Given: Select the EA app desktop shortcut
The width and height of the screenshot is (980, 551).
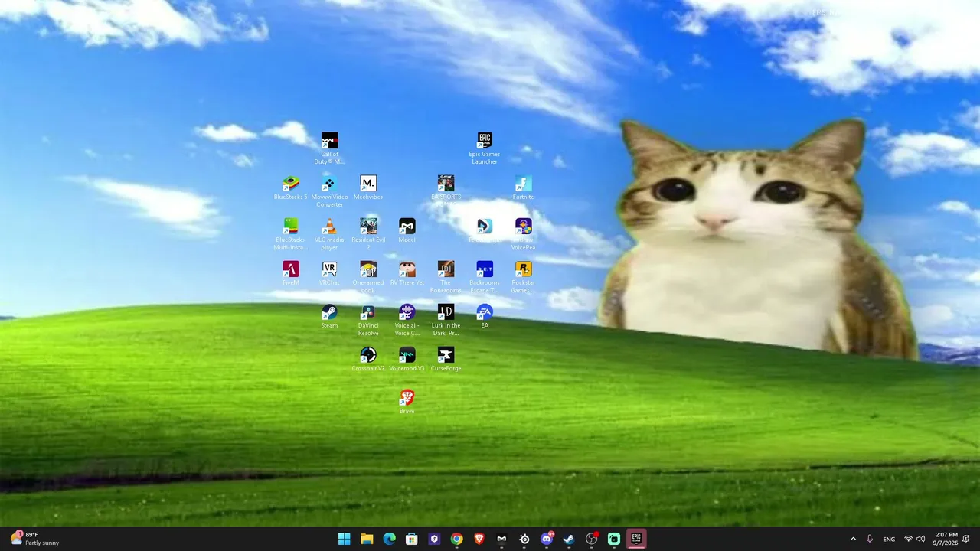Looking at the screenshot, I should click(485, 317).
